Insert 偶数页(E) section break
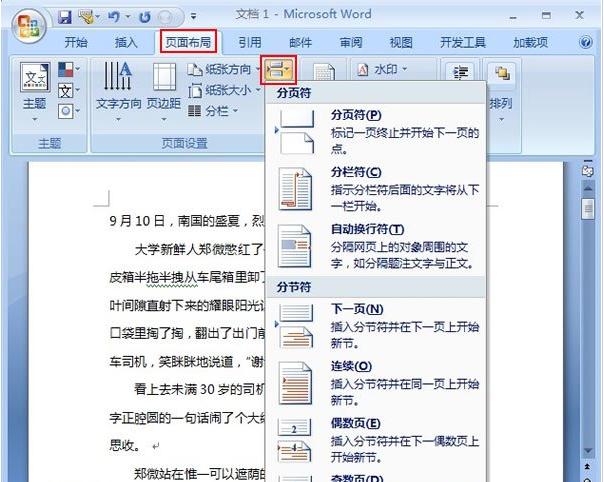 [x=376, y=440]
